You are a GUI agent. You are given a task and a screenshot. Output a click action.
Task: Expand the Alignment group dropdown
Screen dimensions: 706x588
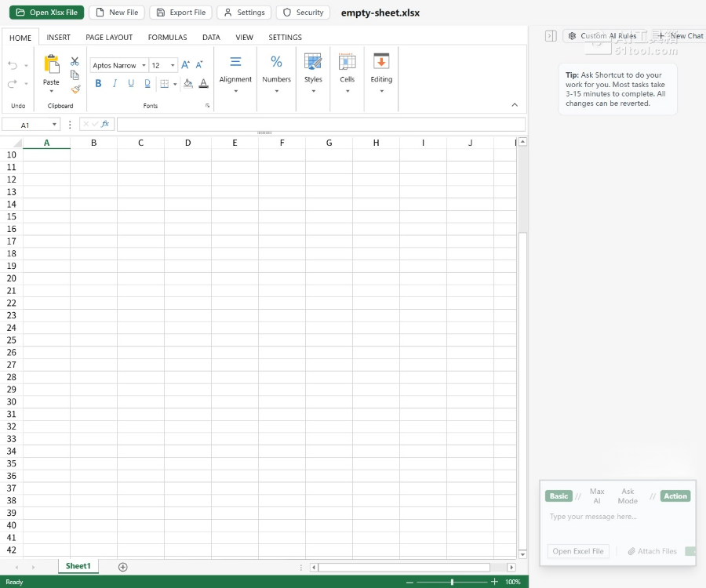[x=235, y=91]
